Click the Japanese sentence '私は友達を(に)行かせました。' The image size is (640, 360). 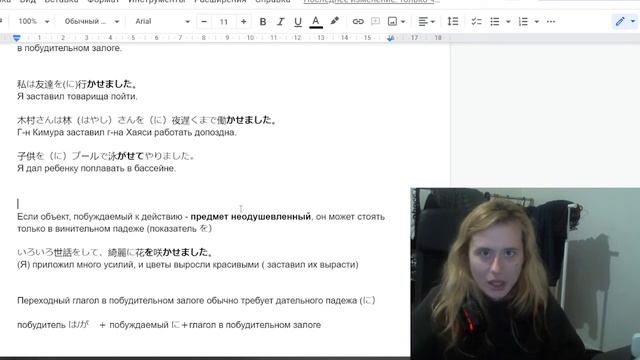point(77,84)
